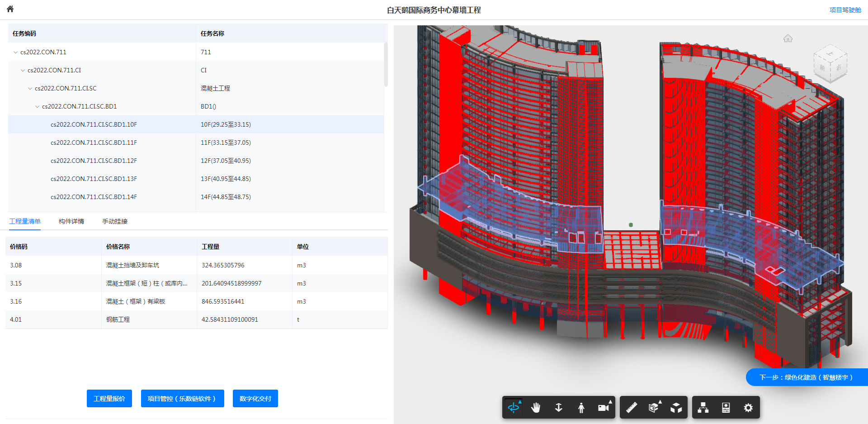Click the 3D building model viewport
868x424 pixels.
[631, 224]
